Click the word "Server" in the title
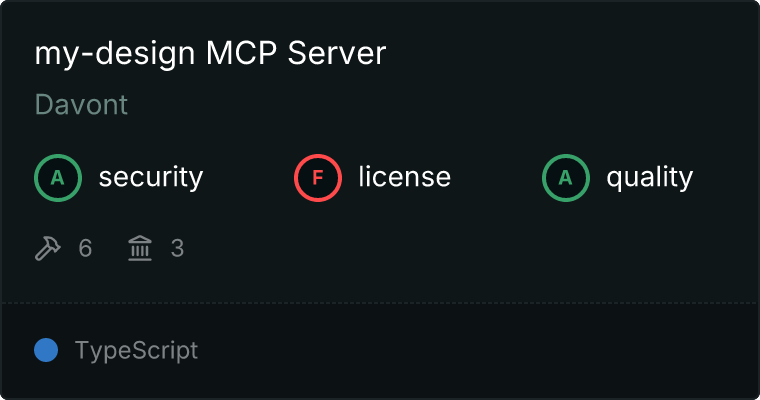 (337, 53)
